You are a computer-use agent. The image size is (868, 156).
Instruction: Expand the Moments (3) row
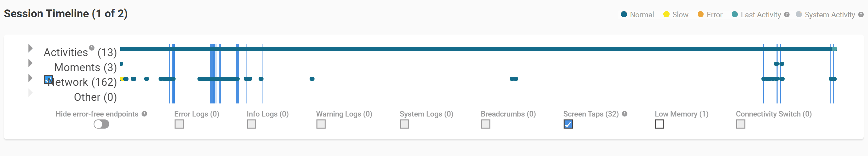[30, 63]
